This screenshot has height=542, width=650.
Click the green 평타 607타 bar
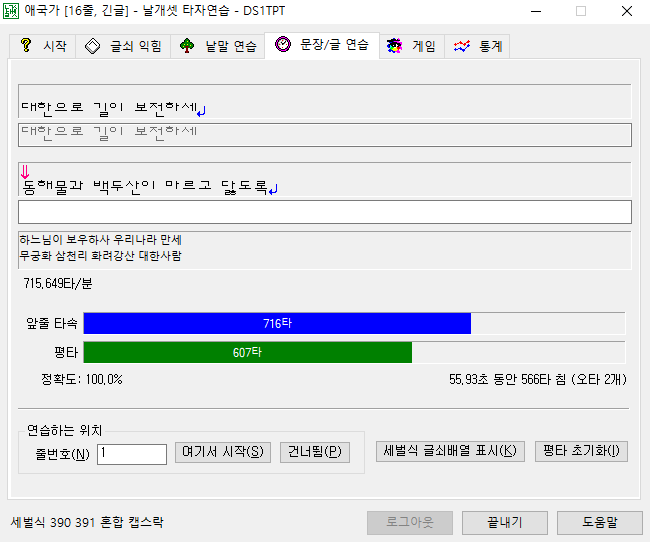coord(247,352)
